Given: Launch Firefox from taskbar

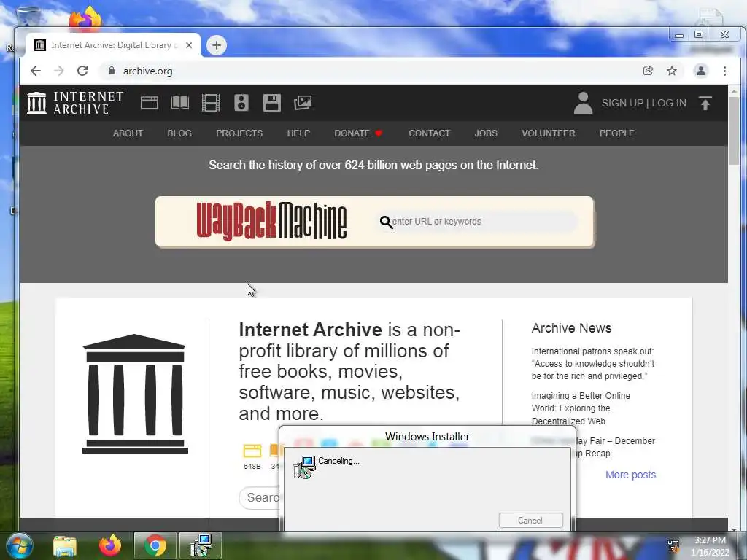Looking at the screenshot, I should (110, 545).
